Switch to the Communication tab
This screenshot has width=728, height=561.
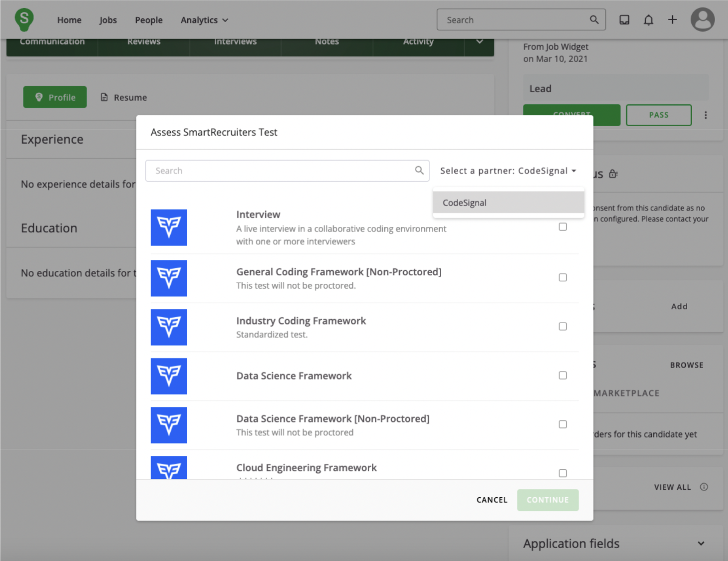pyautogui.click(x=52, y=42)
